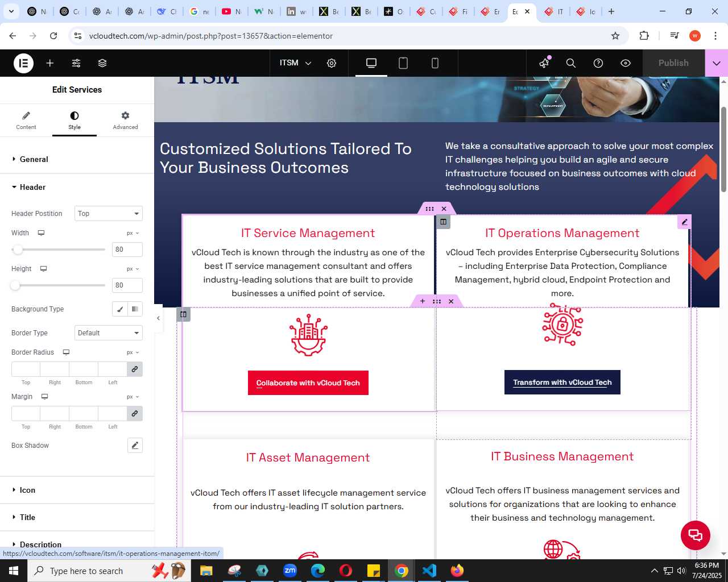Open the ITSM document dropdown
Viewport: 728px width, 582px height.
(295, 63)
